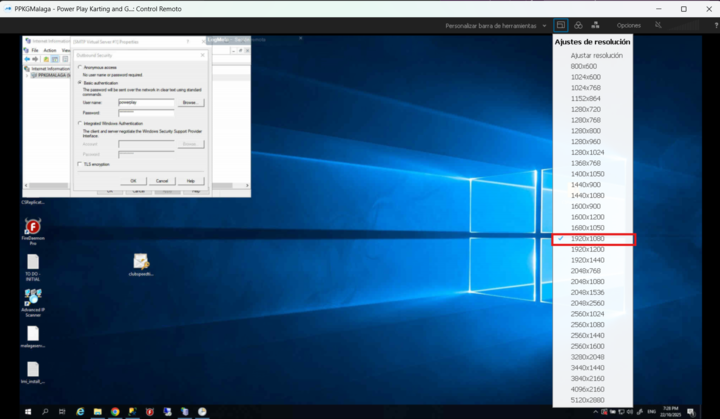Screen dimensions: 720x419
Task: Click the Browse button beside User name
Action: pyautogui.click(x=189, y=102)
